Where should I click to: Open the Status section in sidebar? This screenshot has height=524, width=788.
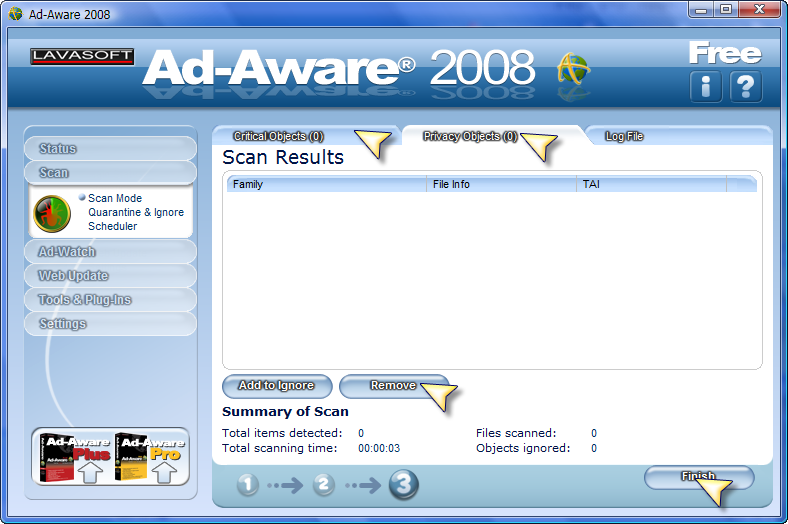110,149
